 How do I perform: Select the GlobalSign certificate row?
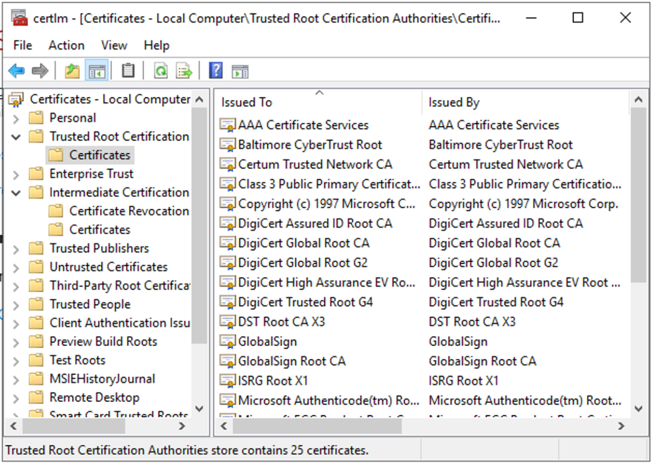tap(267, 341)
